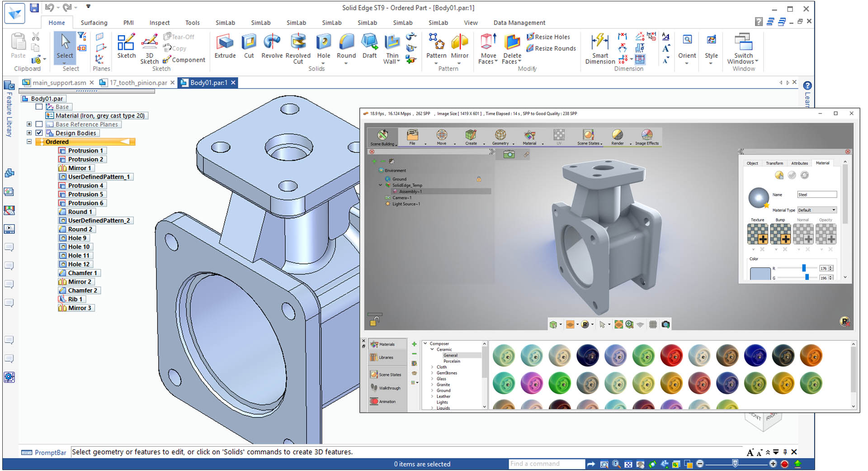This screenshot has width=868, height=471.
Task: Check the Base Reference Planes checkbox
Action: (39, 124)
